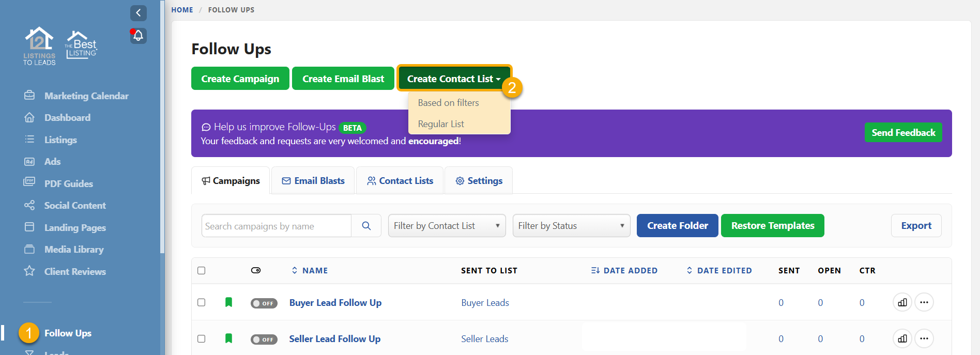Open the Filter by Contact List dropdown
Viewport: 980px width, 355px height.
click(x=447, y=226)
